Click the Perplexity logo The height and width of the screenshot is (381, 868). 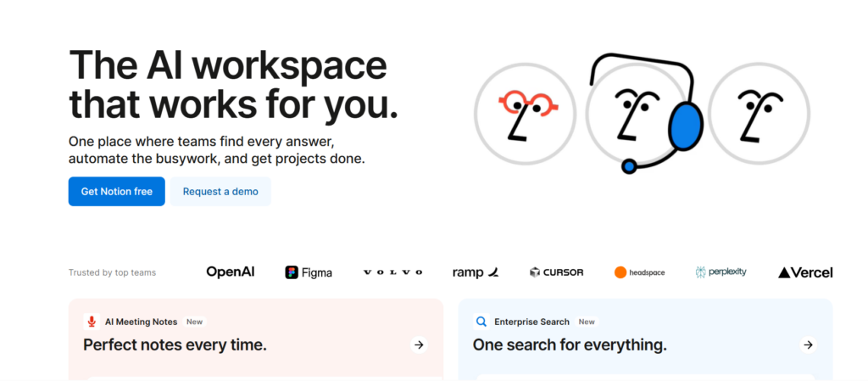pyautogui.click(x=721, y=272)
